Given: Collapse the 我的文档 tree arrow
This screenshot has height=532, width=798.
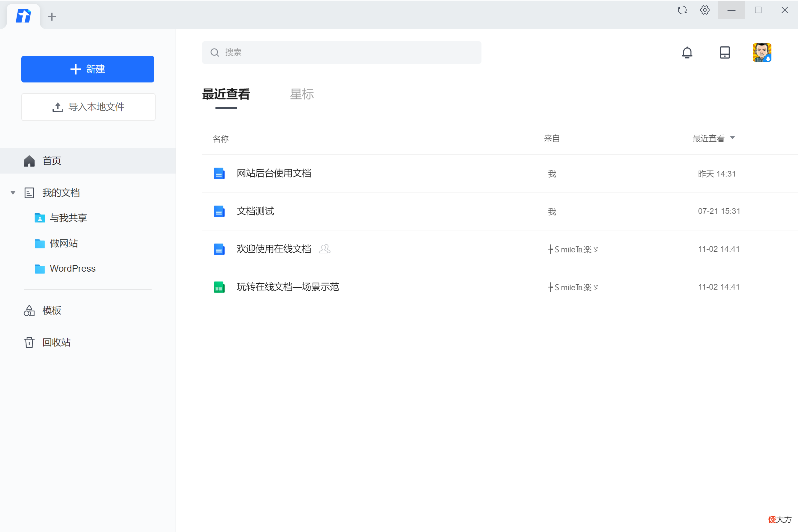Looking at the screenshot, I should pos(13,193).
